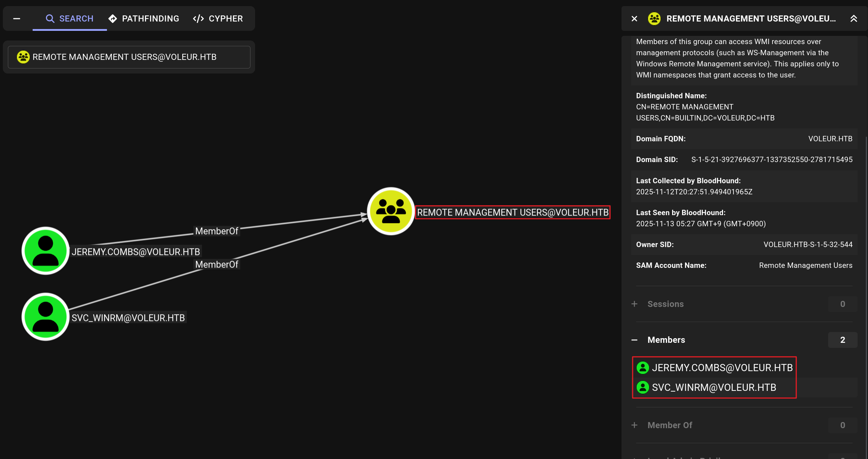The height and width of the screenshot is (459, 868).
Task: Minimize the search panel with dash button
Action: coord(17,19)
